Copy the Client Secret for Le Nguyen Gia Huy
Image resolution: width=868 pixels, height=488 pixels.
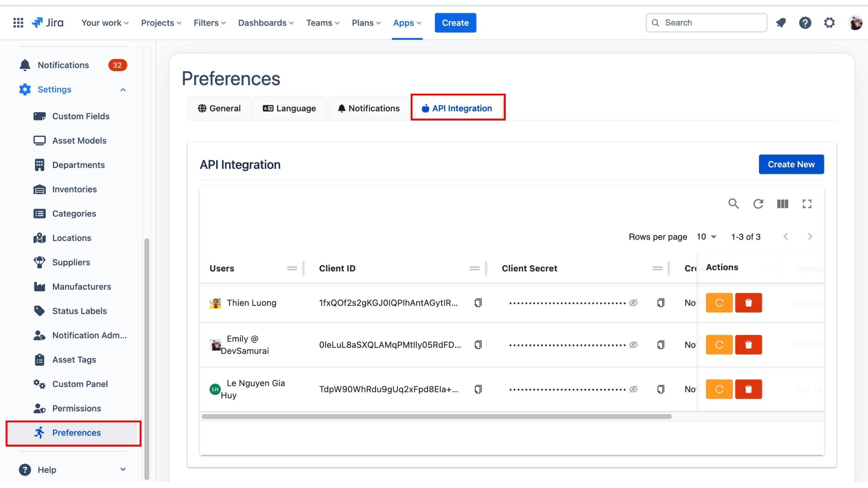click(661, 389)
